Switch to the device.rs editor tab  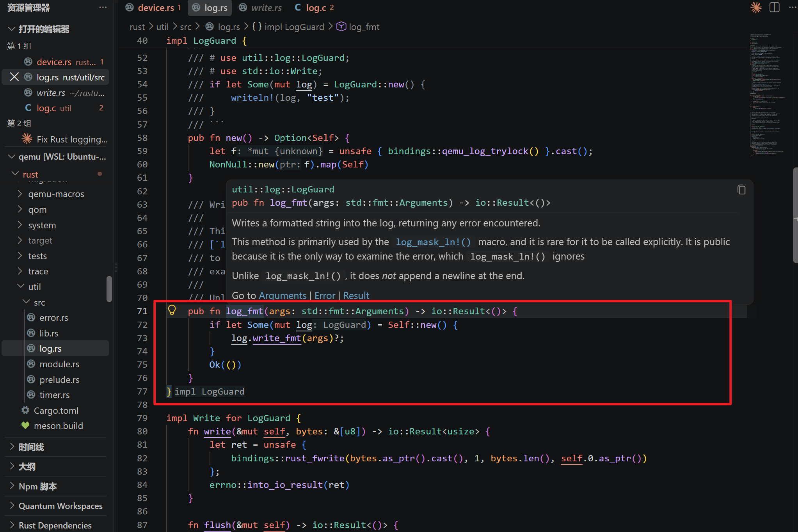coord(153,8)
